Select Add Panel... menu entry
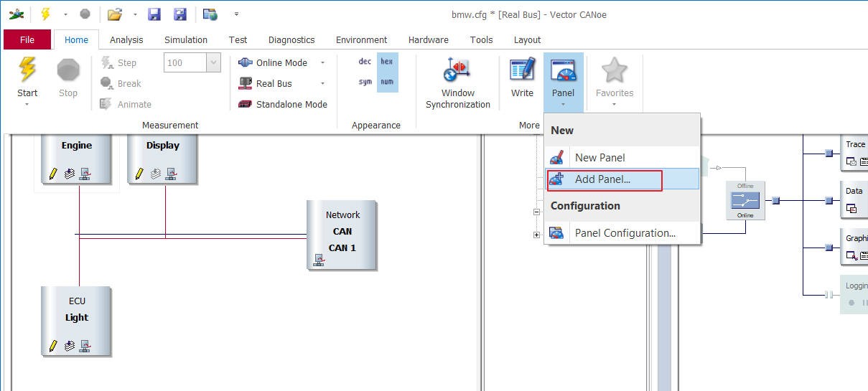 click(x=622, y=179)
